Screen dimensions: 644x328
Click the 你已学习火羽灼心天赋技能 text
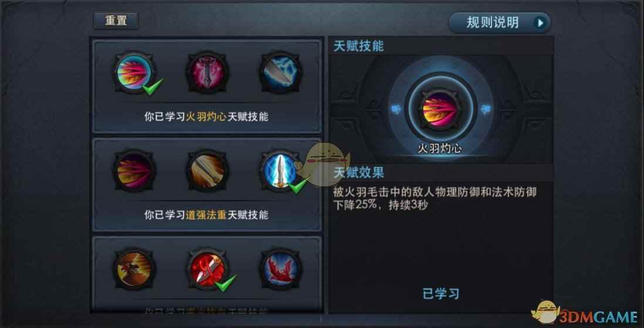coord(206,117)
